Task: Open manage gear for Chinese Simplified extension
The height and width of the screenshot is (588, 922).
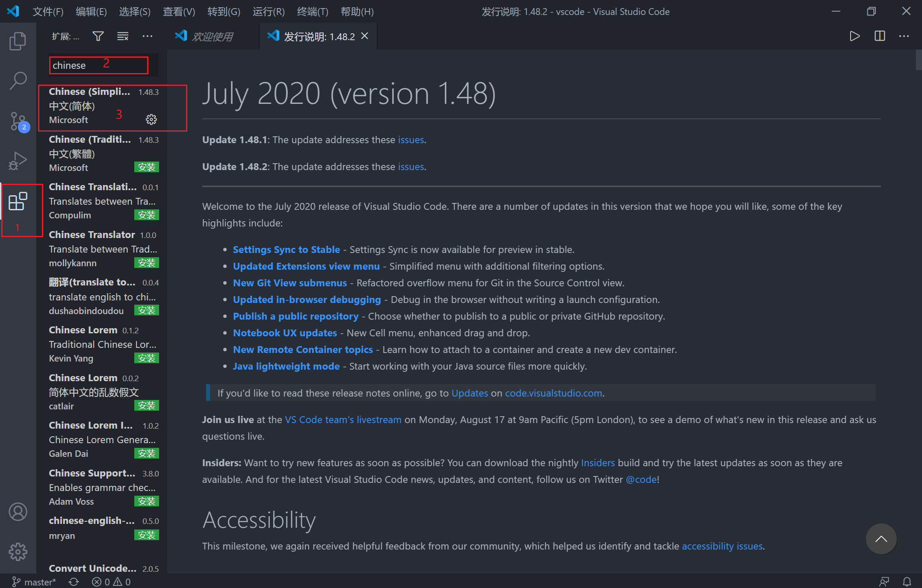Action: pos(151,120)
